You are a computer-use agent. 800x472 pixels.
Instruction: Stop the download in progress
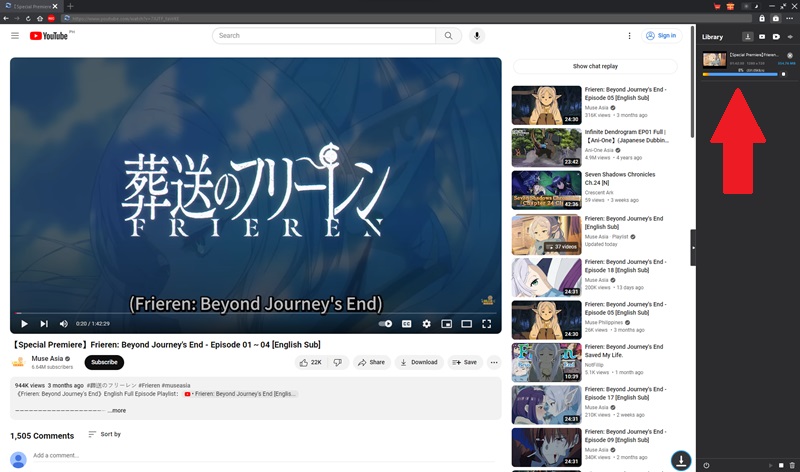click(784, 74)
